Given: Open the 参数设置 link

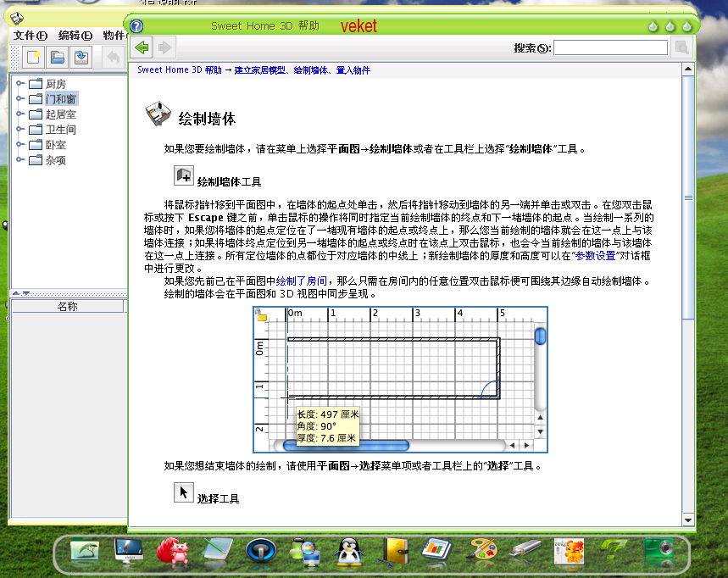Looking at the screenshot, I should 595,256.
